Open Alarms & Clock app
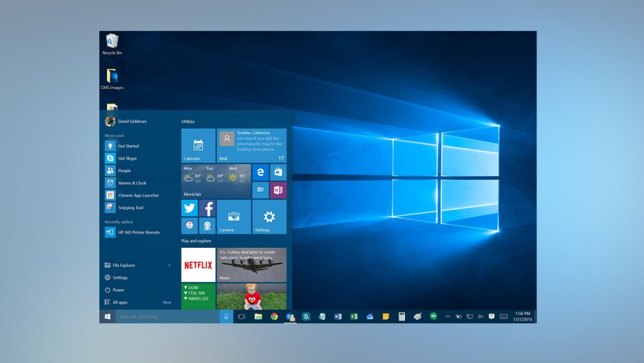This screenshot has height=363, width=644. [x=132, y=183]
